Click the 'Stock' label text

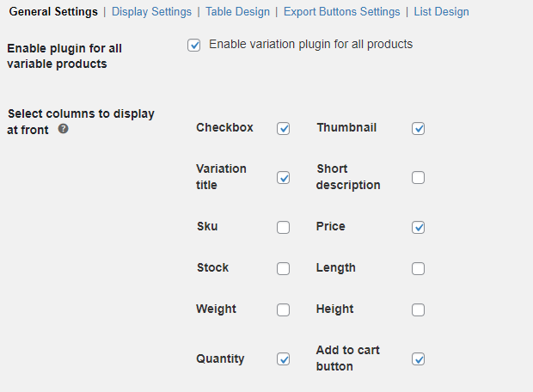tap(213, 267)
